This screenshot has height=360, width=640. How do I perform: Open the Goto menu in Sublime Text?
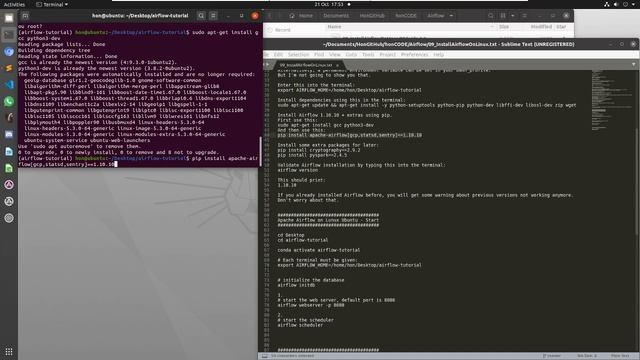point(351,54)
